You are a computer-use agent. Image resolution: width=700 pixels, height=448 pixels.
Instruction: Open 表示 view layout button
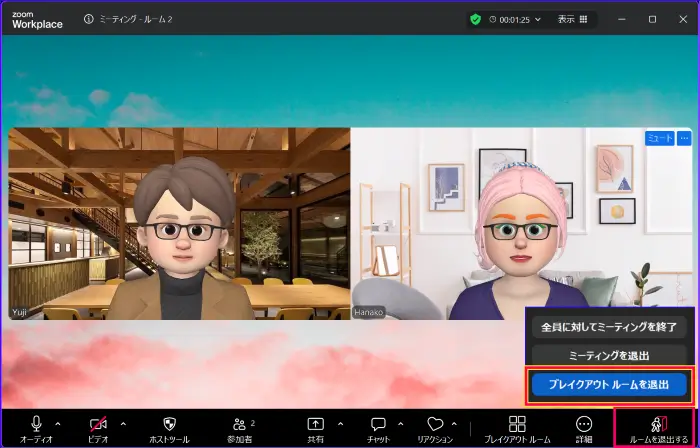click(572, 19)
